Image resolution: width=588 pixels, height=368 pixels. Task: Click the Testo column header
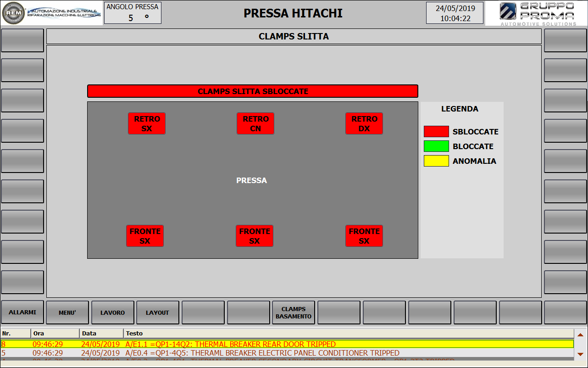click(x=349, y=333)
